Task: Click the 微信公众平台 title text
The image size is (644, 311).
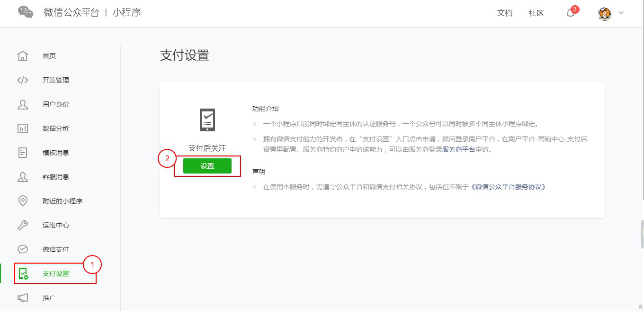Action: [x=72, y=13]
